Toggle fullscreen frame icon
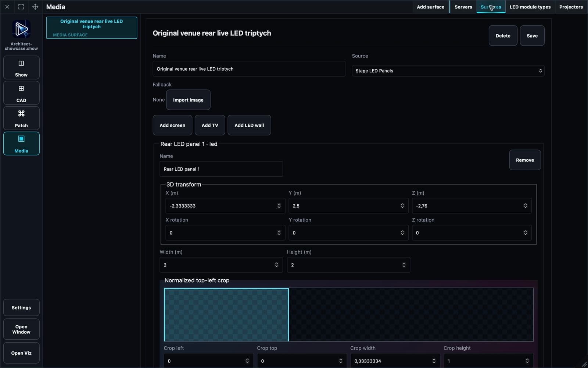The image size is (588, 368). click(x=21, y=7)
